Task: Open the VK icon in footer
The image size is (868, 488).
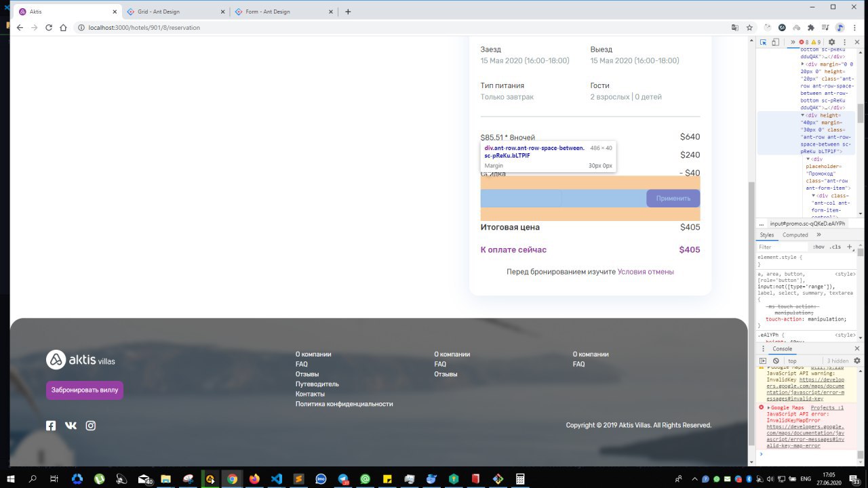Action: tap(71, 426)
